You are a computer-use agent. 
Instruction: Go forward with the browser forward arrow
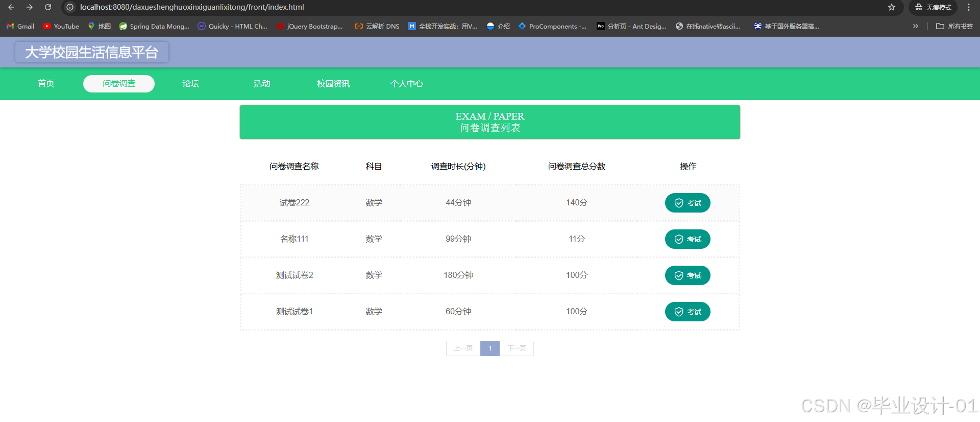[30, 7]
